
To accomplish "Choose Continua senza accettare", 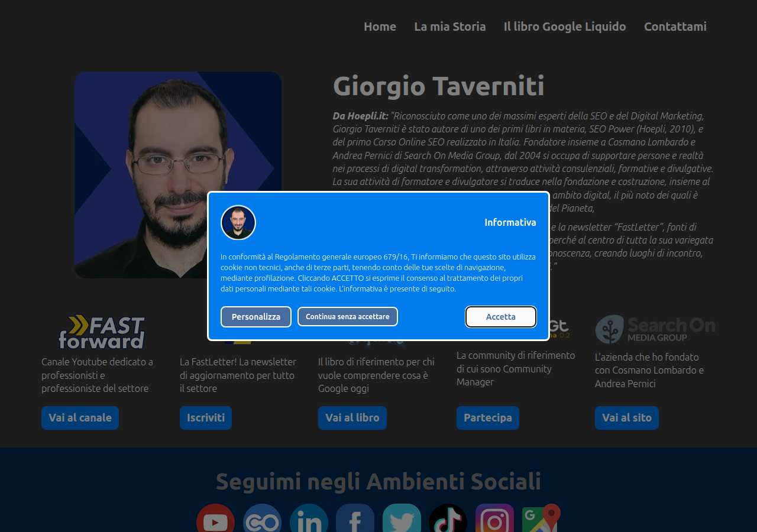I will coord(348,317).
